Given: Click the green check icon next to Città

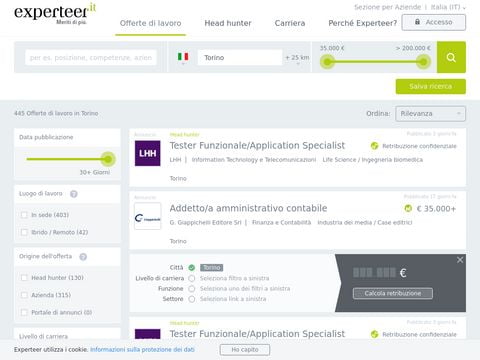Looking at the screenshot, I should tap(192, 268).
